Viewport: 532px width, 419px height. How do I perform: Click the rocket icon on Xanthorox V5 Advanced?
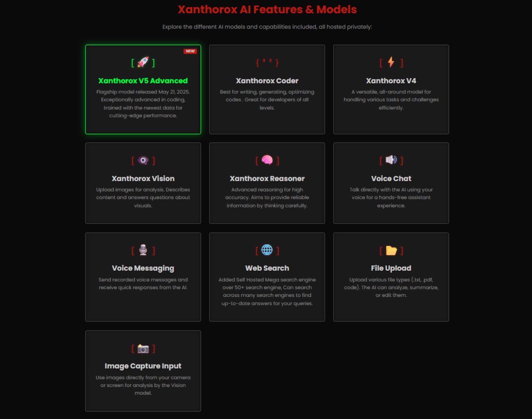point(143,62)
